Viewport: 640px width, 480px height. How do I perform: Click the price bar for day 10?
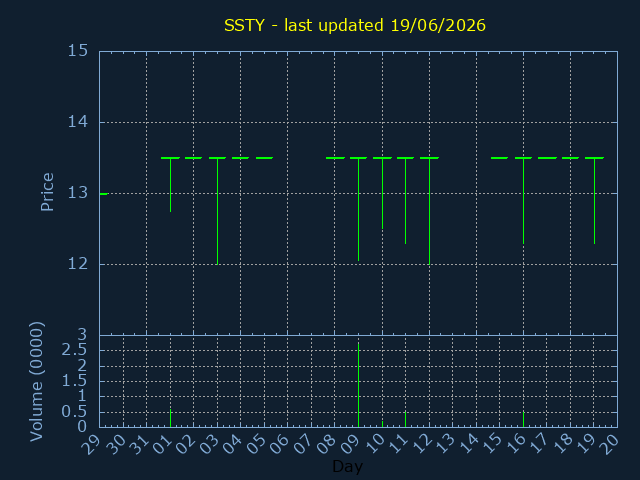[382, 193]
